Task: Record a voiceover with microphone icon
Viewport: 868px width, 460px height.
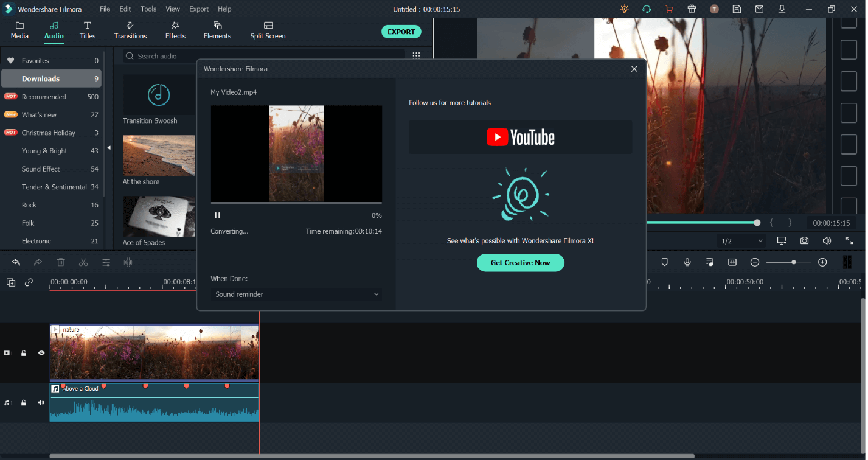Action: point(687,262)
